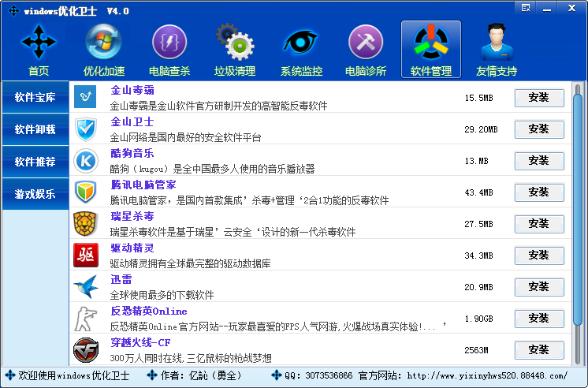Viewport: 588px width, 388px height.
Task: Open the 电脑诊所 tools icon
Action: [366, 42]
